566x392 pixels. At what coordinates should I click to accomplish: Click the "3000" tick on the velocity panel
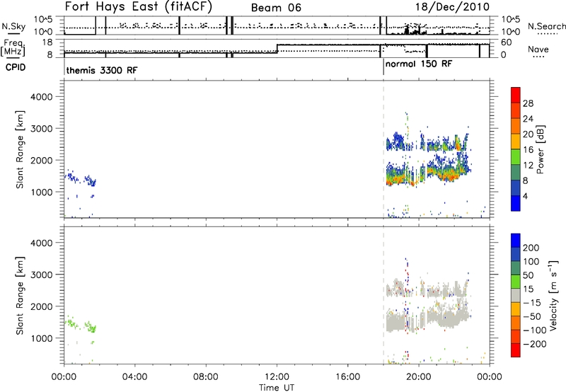click(41, 275)
